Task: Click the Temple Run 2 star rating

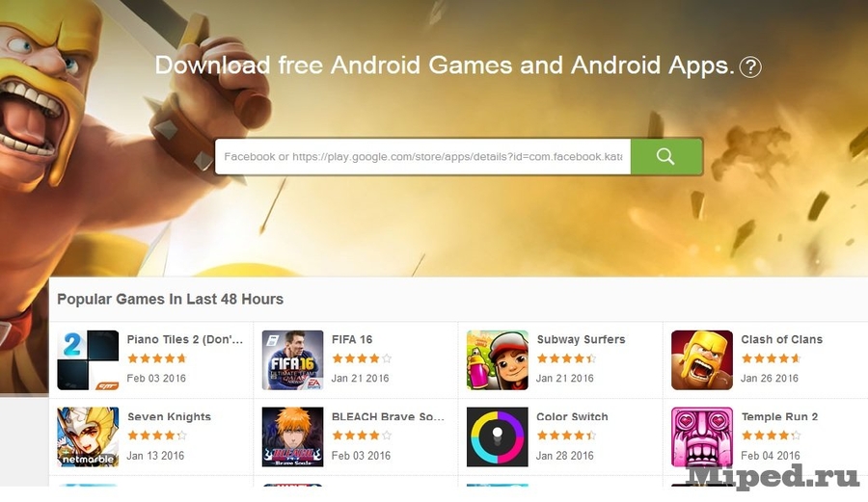Action: tap(771, 436)
